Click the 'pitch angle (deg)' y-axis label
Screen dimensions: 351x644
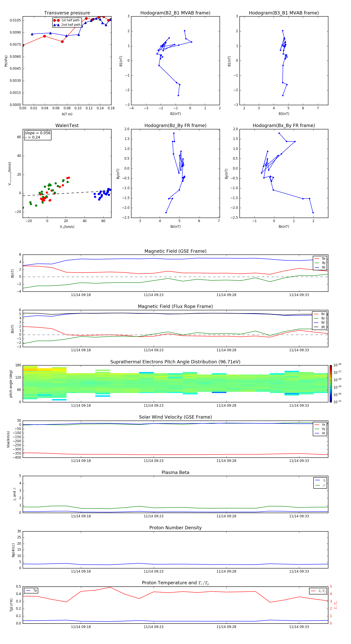point(11,384)
